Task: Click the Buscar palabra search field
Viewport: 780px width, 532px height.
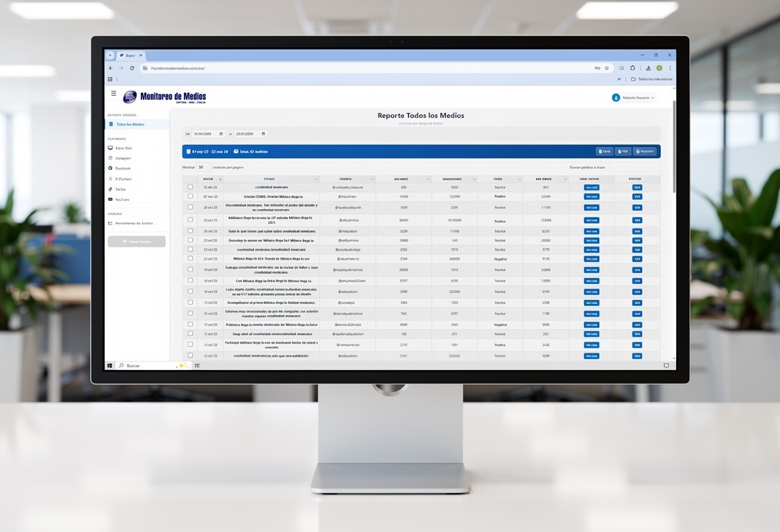Action: coord(632,167)
